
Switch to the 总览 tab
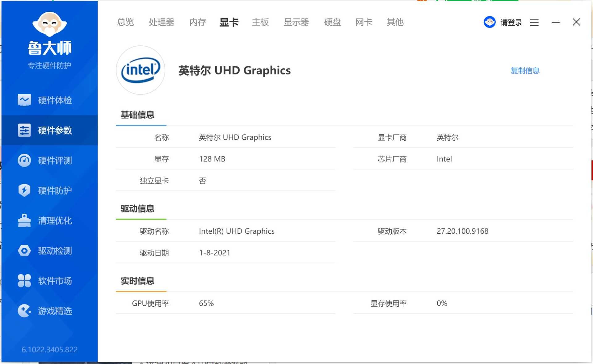pyautogui.click(x=125, y=22)
